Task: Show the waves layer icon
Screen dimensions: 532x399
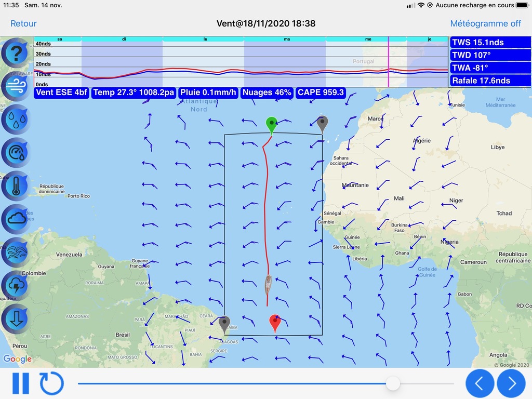Action: click(15, 252)
